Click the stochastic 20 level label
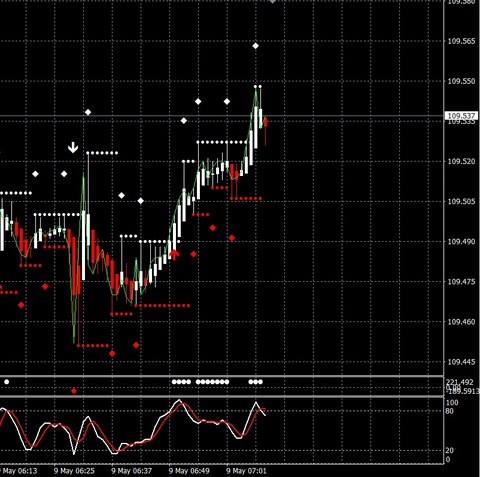The image size is (480, 477). (x=450, y=450)
